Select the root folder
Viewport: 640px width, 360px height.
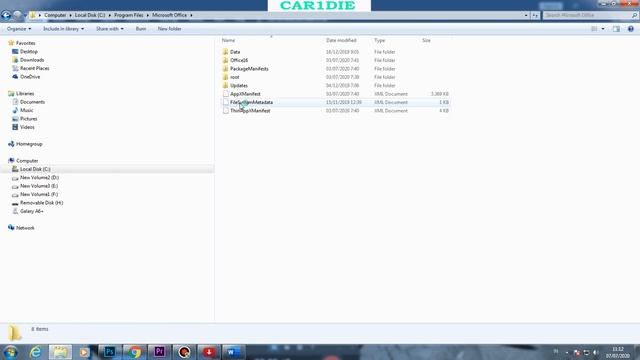[x=235, y=77]
